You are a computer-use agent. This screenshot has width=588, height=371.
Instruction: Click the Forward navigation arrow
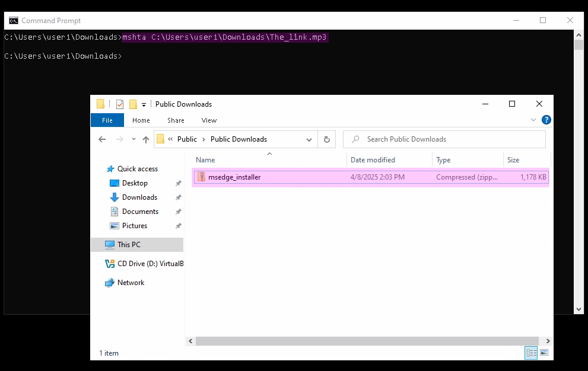[x=120, y=139]
